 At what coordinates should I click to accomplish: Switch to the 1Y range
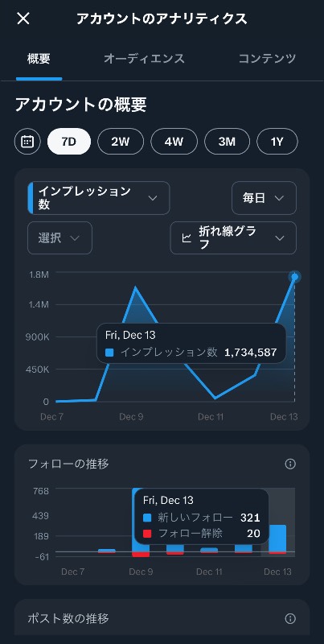tap(277, 142)
